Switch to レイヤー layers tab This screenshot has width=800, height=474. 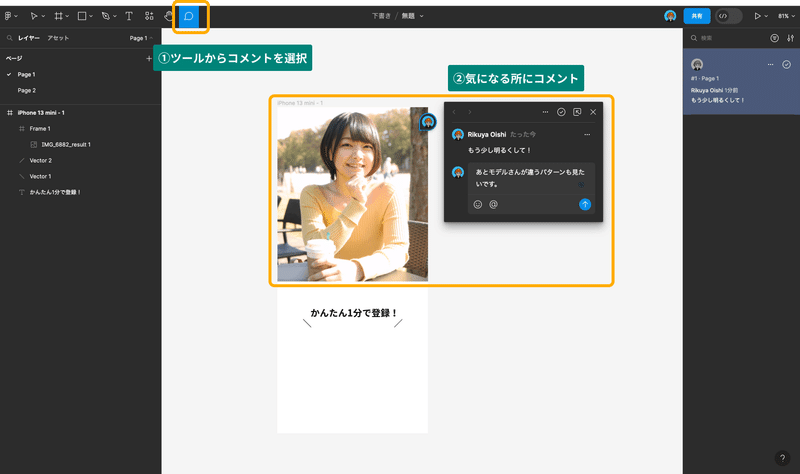[x=29, y=38]
